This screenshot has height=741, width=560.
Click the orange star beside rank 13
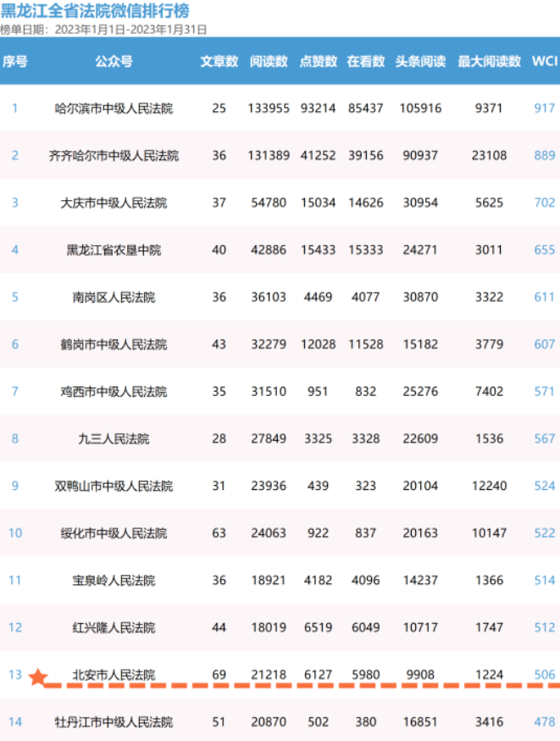pos(38,677)
